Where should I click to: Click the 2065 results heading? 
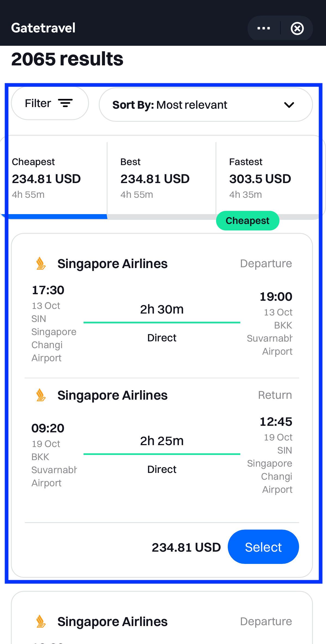pos(67,59)
